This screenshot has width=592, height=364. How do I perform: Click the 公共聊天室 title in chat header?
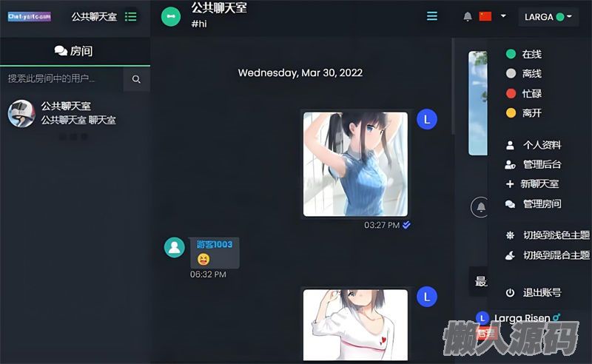(x=219, y=7)
